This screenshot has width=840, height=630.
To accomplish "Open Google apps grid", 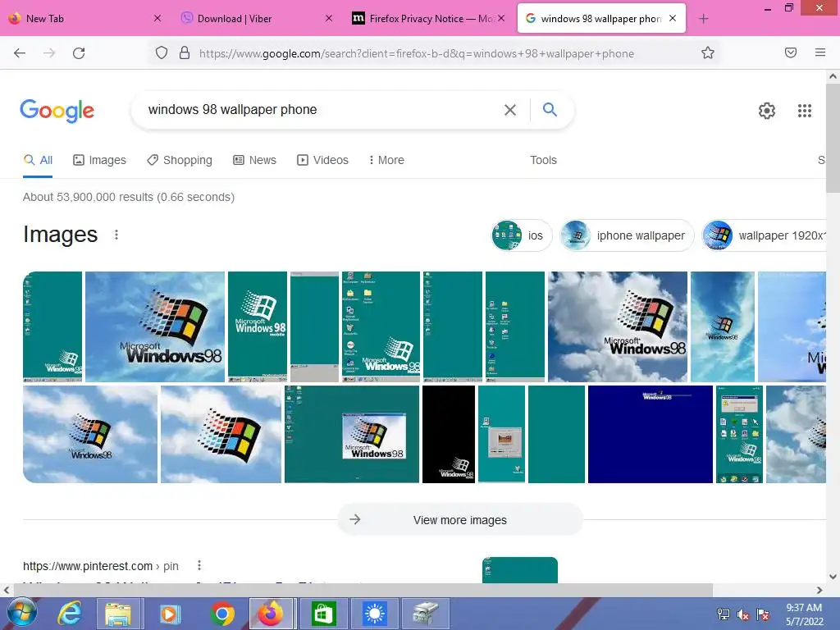I will [x=804, y=111].
